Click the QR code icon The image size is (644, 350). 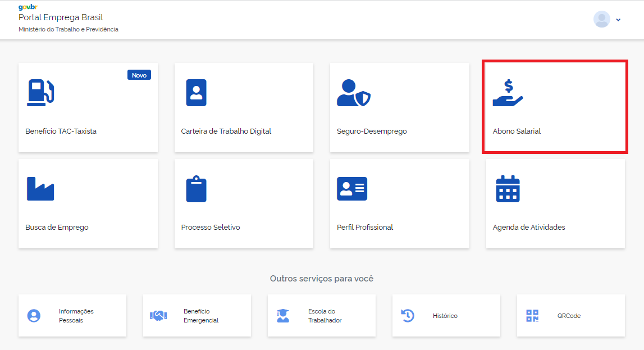[532, 316]
